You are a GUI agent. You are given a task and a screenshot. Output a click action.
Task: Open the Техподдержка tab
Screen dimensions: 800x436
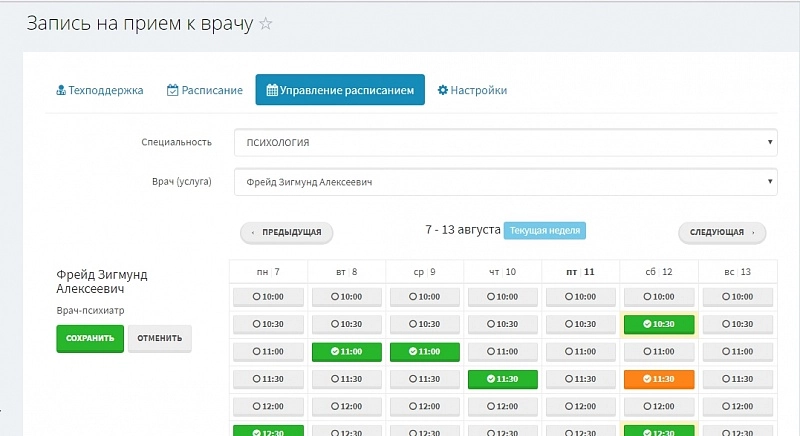(x=99, y=90)
